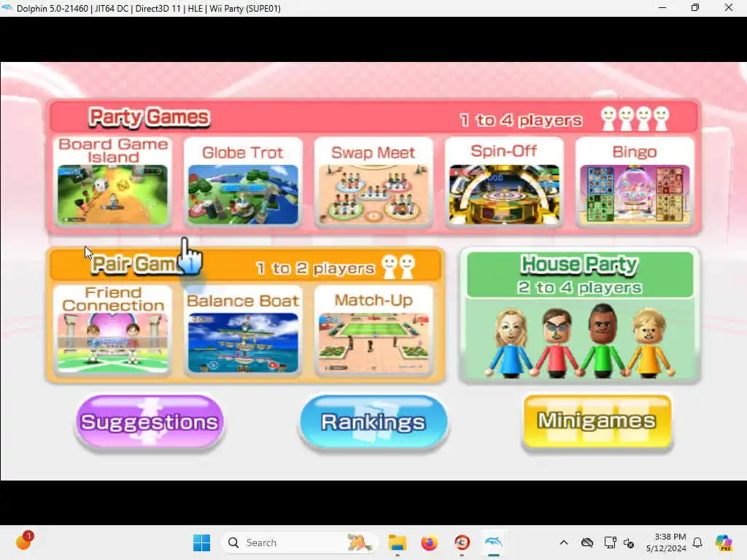Open the Copilot preview icon
The height and width of the screenshot is (560, 747).
(x=724, y=542)
